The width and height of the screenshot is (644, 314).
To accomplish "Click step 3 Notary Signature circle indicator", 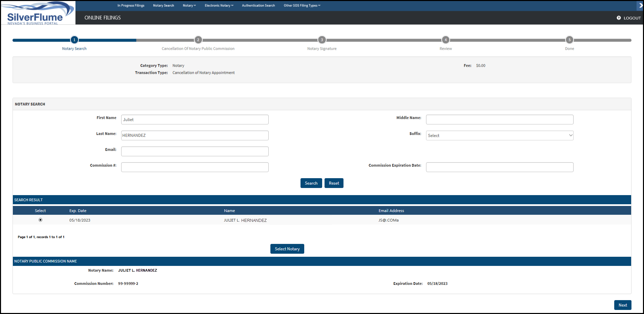I will [x=321, y=40].
